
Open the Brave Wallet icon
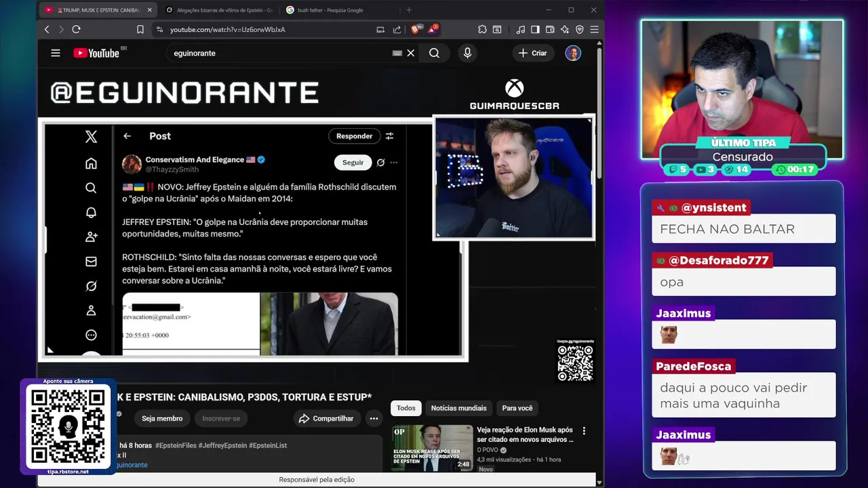tap(550, 29)
